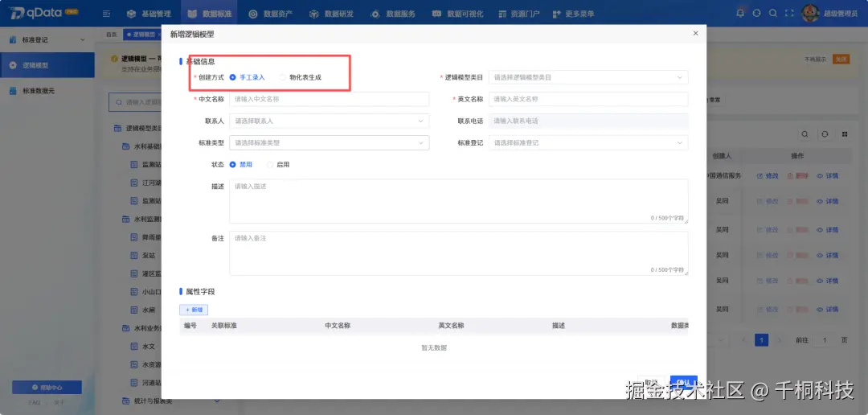The height and width of the screenshot is (415, 868).
Task: Click the folder icon beside 逻辑模型类目
Action: (117, 128)
